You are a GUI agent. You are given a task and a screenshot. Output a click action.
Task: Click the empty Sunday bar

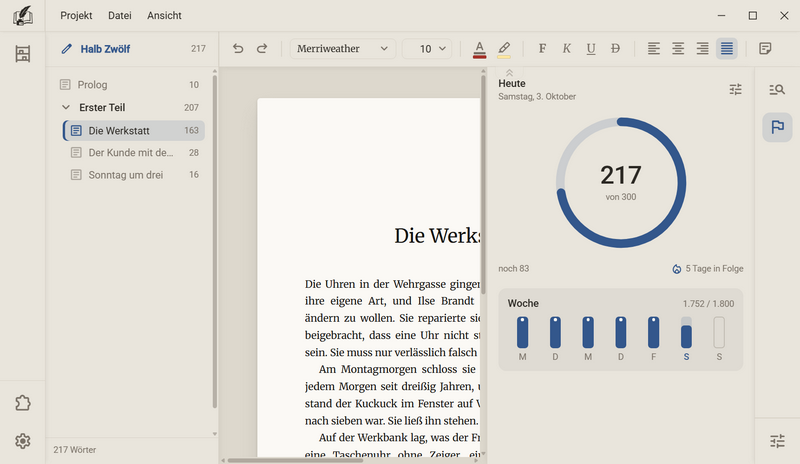click(719, 332)
